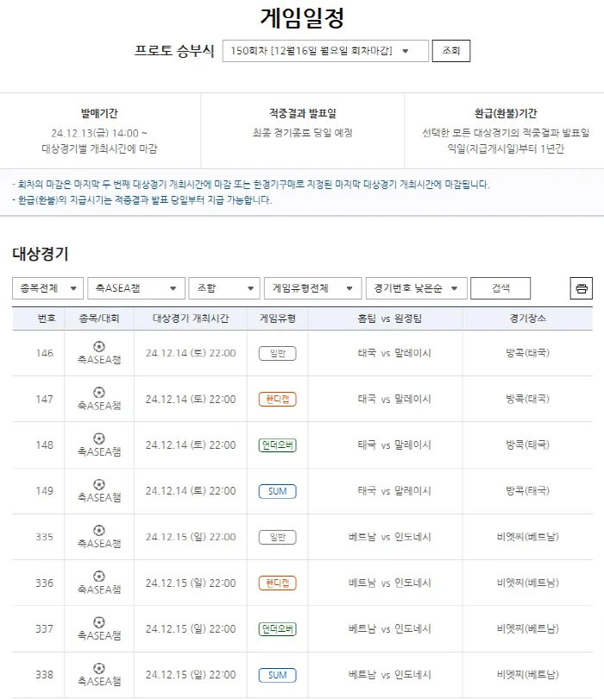Select the 핸디캡 badge in row 147
Viewport: 604px width, 700px height.
(277, 399)
